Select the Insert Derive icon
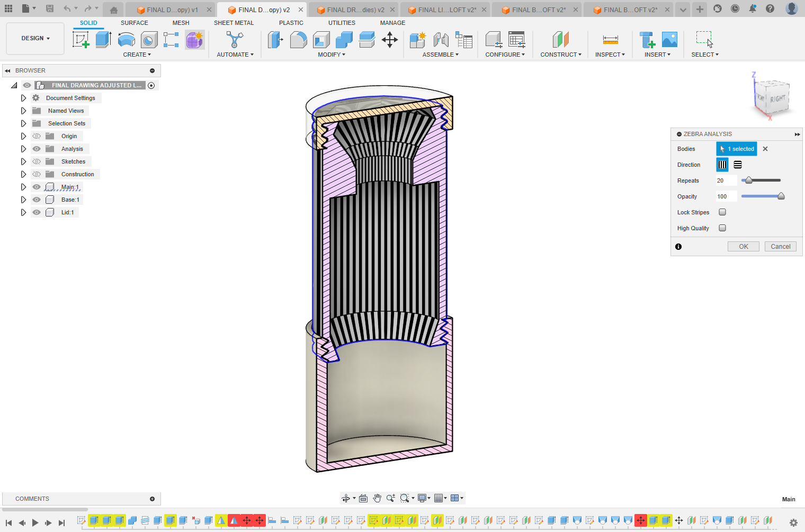The image size is (805, 532). coord(647,40)
